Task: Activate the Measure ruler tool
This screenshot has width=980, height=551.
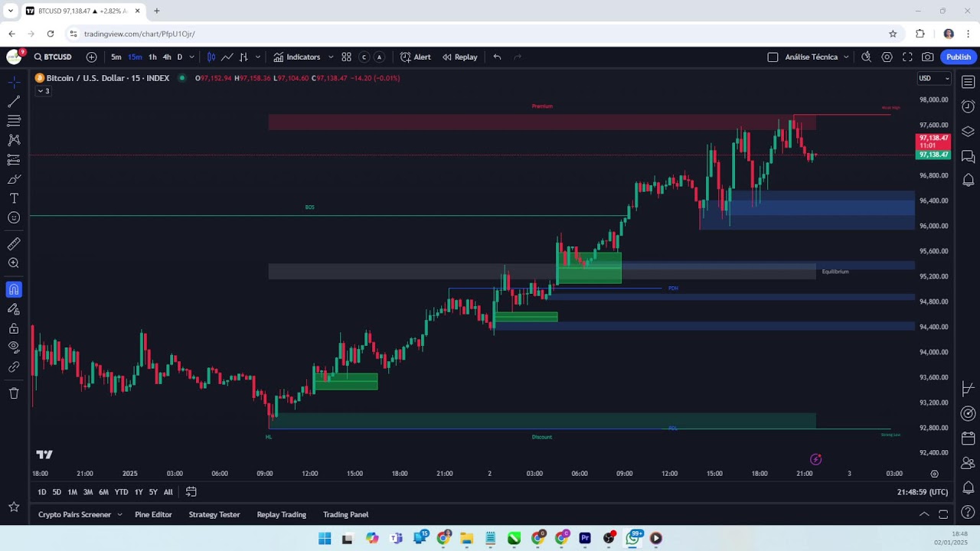Action: pyautogui.click(x=13, y=243)
